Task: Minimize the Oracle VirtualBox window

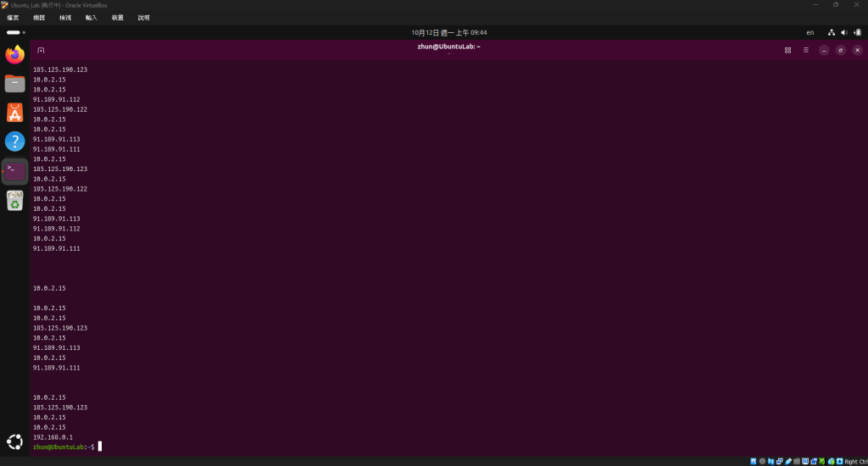Action: pos(815,5)
